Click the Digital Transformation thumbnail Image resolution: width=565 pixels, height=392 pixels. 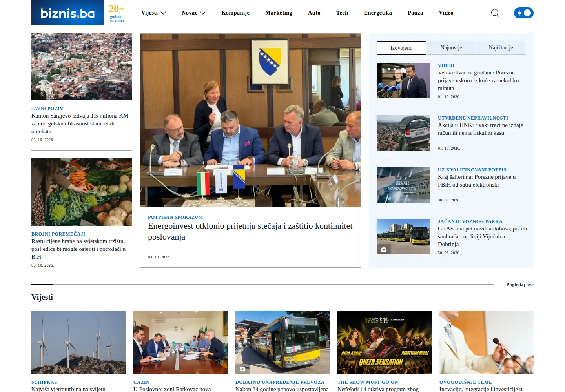click(x=403, y=185)
